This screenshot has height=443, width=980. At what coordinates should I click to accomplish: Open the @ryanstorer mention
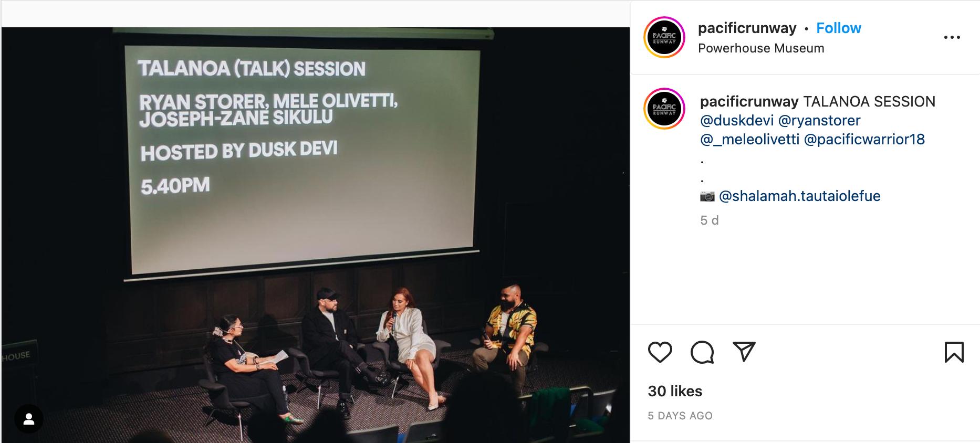point(819,120)
